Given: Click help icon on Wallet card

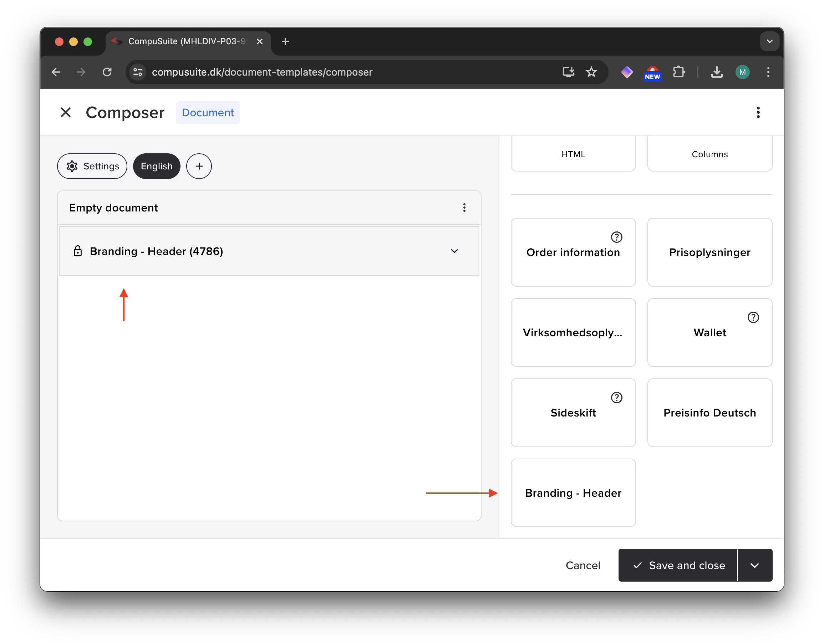Looking at the screenshot, I should (753, 317).
